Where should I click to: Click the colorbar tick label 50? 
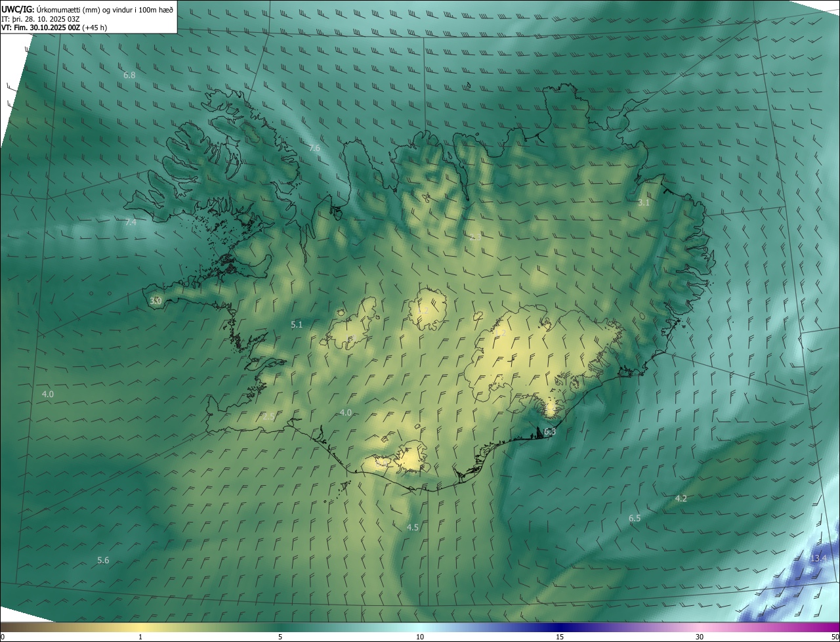pyautogui.click(x=835, y=637)
